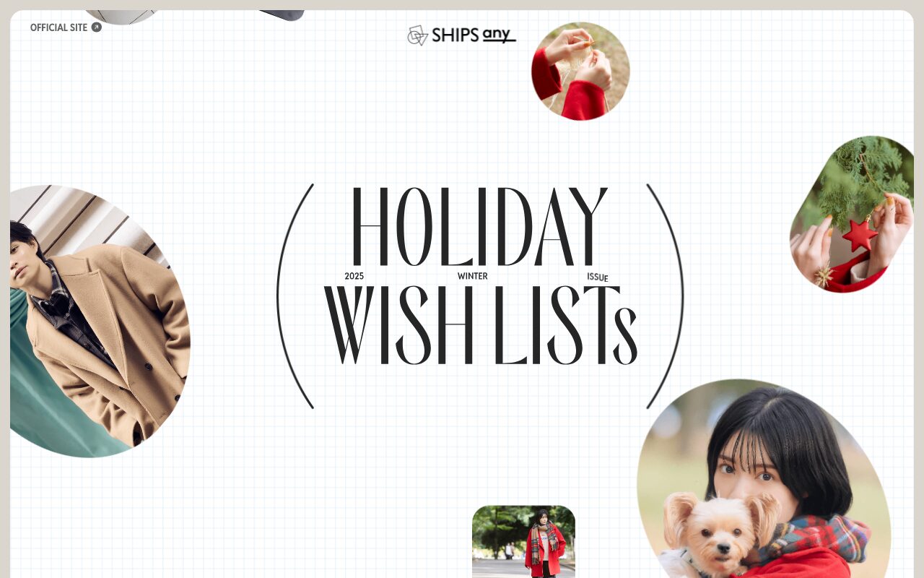The width and height of the screenshot is (924, 578).
Task: Select the red star ornament photo
Action: pyautogui.click(x=852, y=214)
